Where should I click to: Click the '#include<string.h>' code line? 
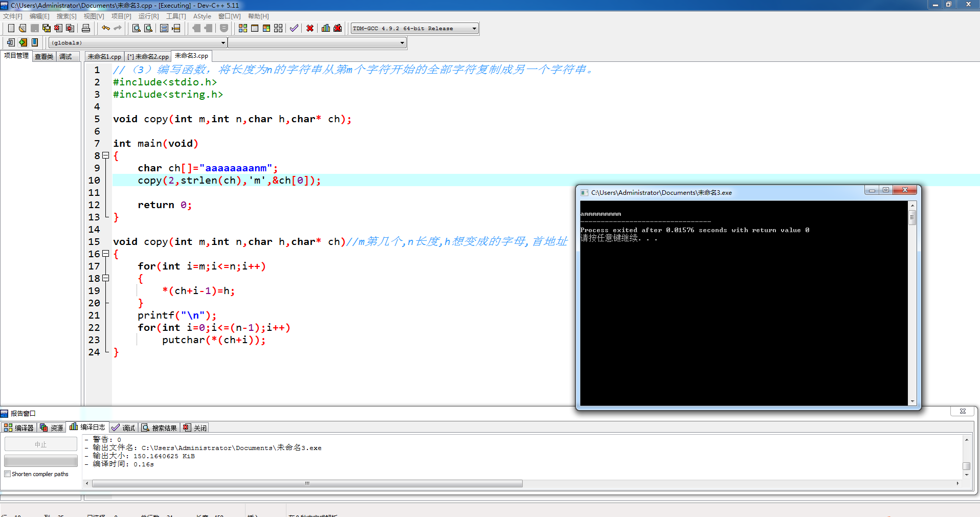(x=168, y=95)
